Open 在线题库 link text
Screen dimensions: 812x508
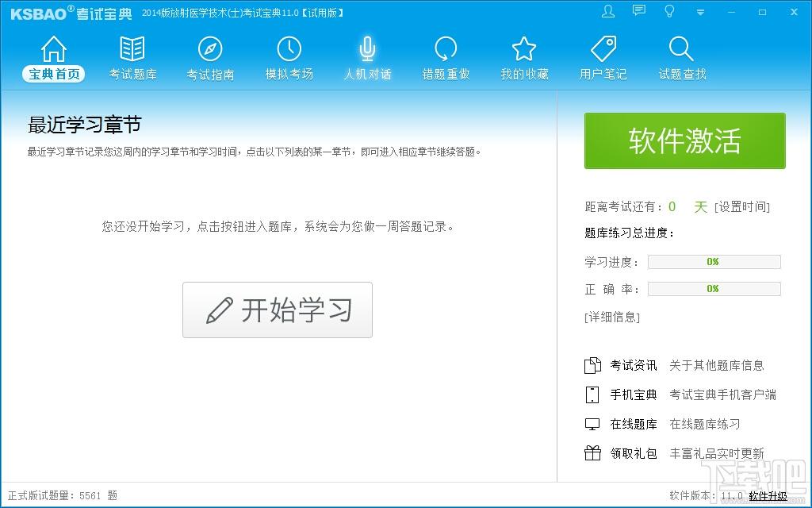coord(634,424)
